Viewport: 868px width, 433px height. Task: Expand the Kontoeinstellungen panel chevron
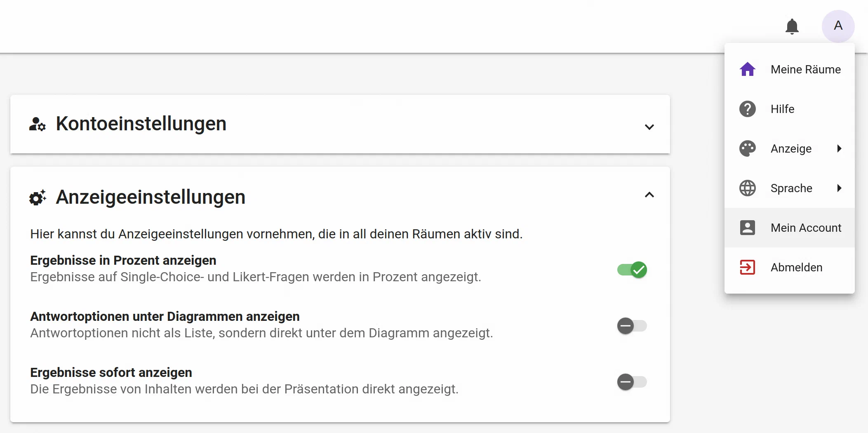click(x=649, y=127)
